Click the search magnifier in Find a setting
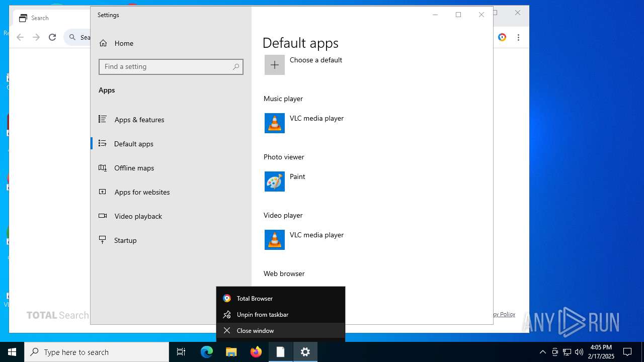The width and height of the screenshot is (644, 362). tap(236, 66)
